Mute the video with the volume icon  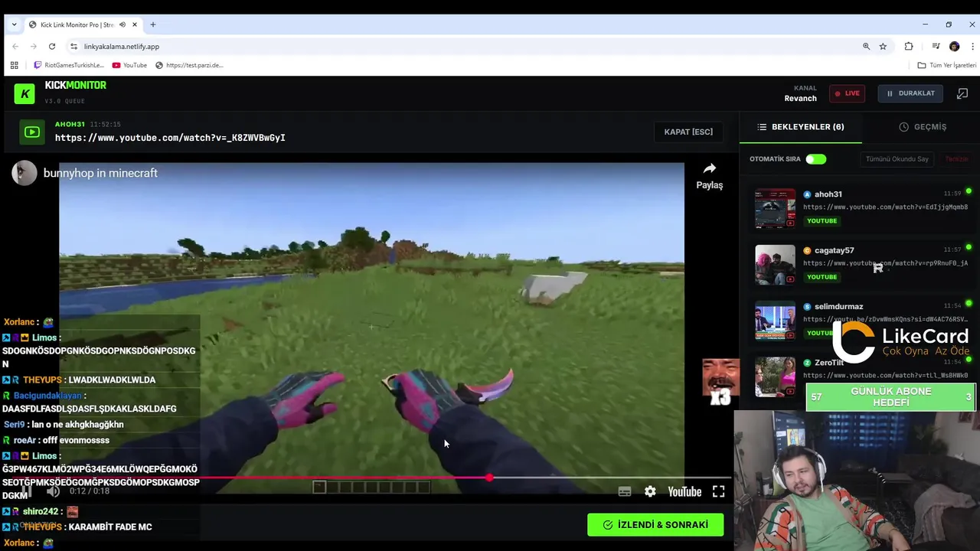53,491
